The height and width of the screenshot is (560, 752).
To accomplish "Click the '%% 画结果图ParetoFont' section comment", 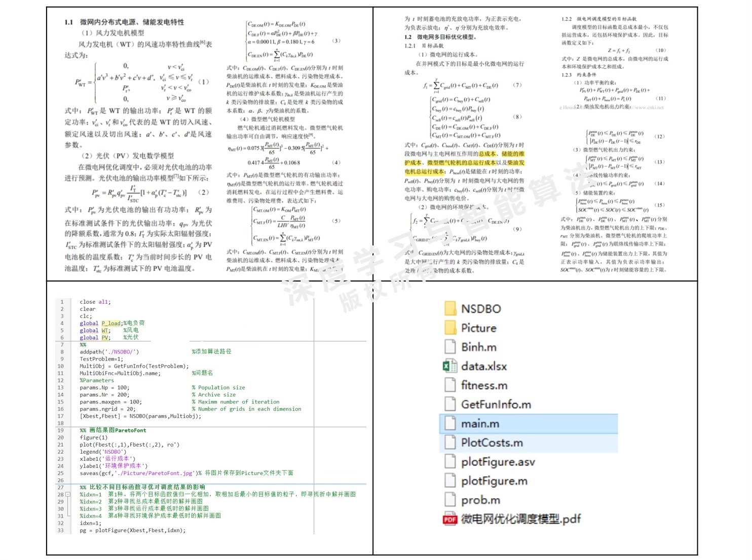I will [112, 430].
